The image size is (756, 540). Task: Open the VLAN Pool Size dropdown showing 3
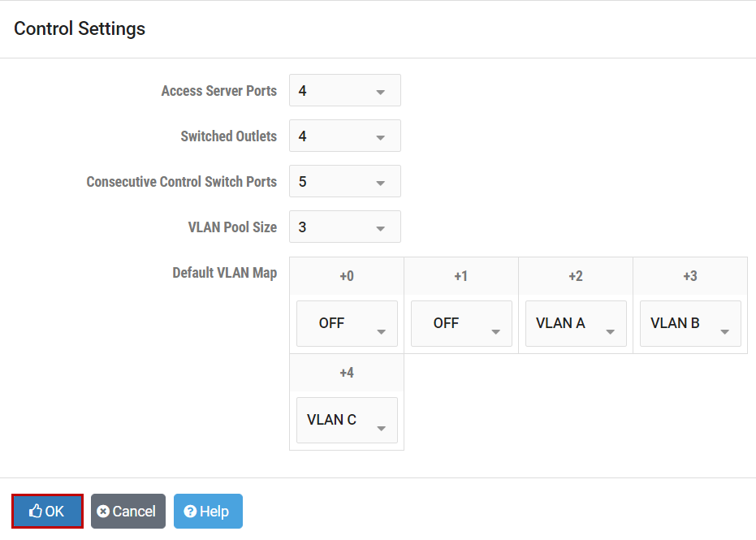coord(344,227)
